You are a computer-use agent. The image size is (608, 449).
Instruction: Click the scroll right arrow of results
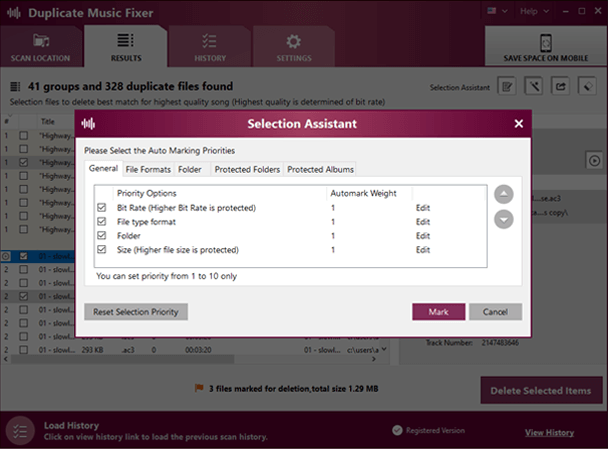point(373,359)
